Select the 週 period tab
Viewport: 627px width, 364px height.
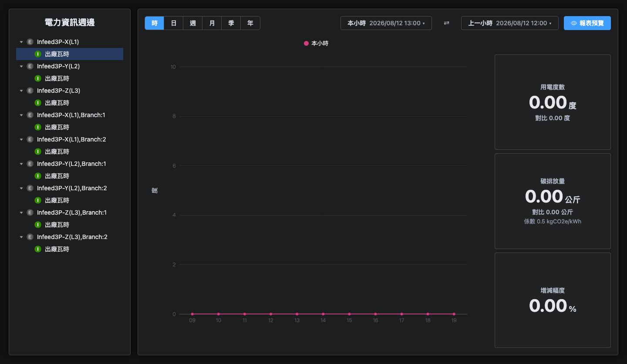tap(193, 23)
